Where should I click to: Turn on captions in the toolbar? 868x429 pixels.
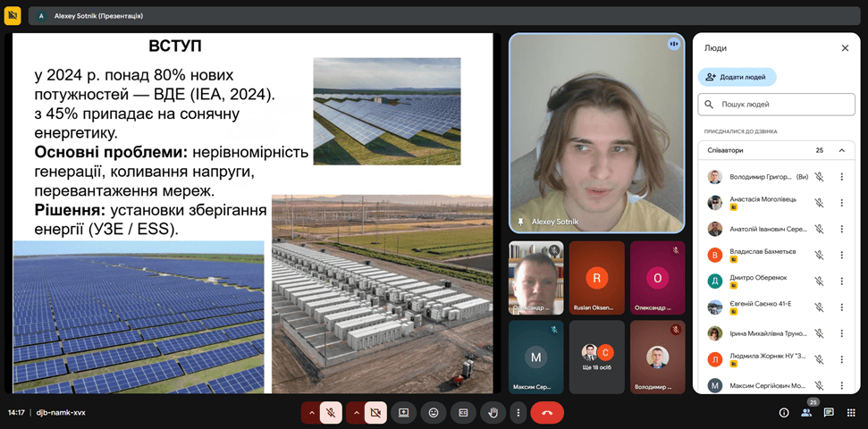(463, 412)
